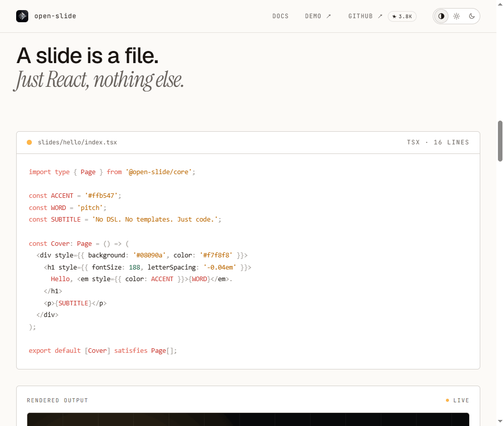Image resolution: width=504 pixels, height=426 pixels.
Task: Click the arrow icon beside GITHUB
Action: [380, 16]
